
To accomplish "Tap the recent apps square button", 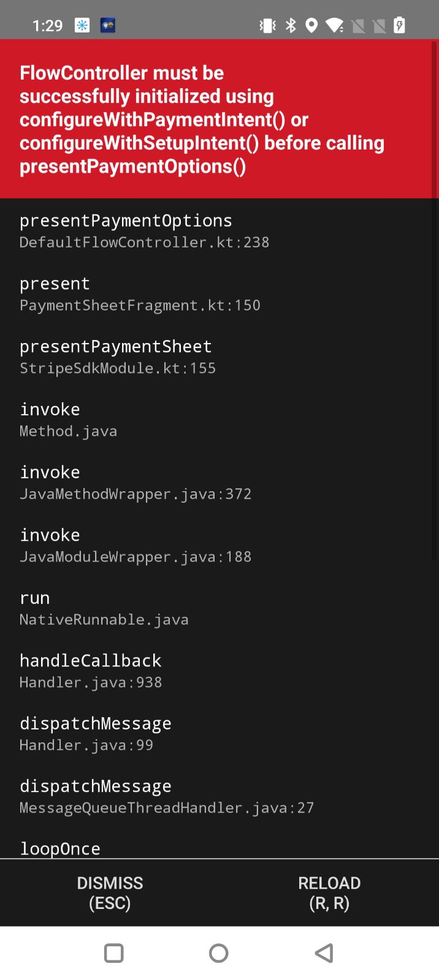I will click(113, 953).
